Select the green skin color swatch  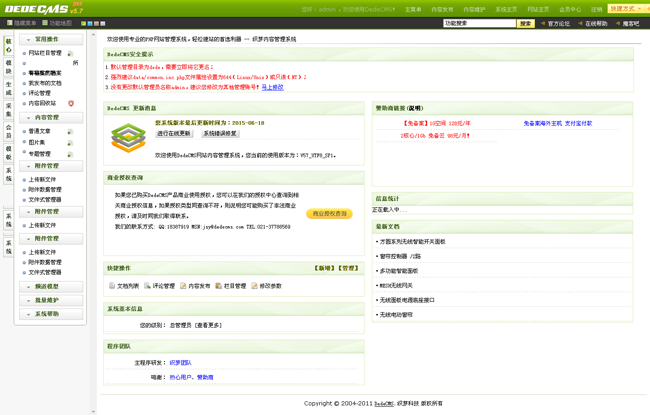(x=83, y=24)
